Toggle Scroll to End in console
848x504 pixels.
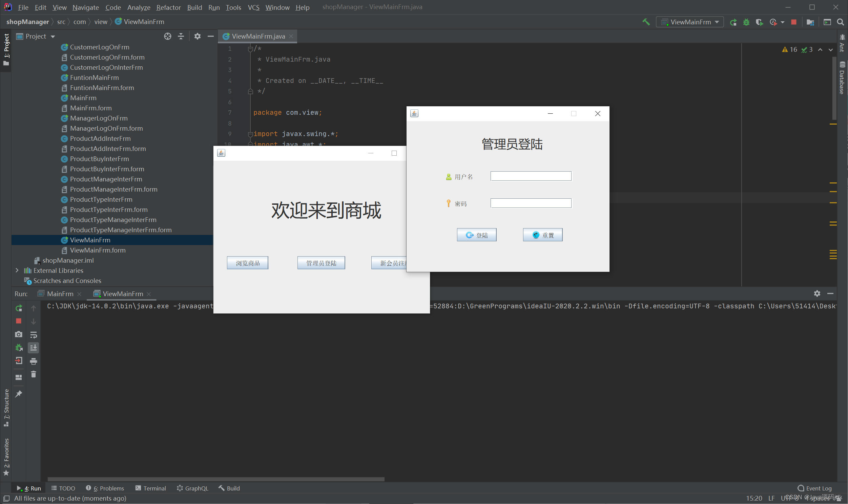tap(33, 347)
